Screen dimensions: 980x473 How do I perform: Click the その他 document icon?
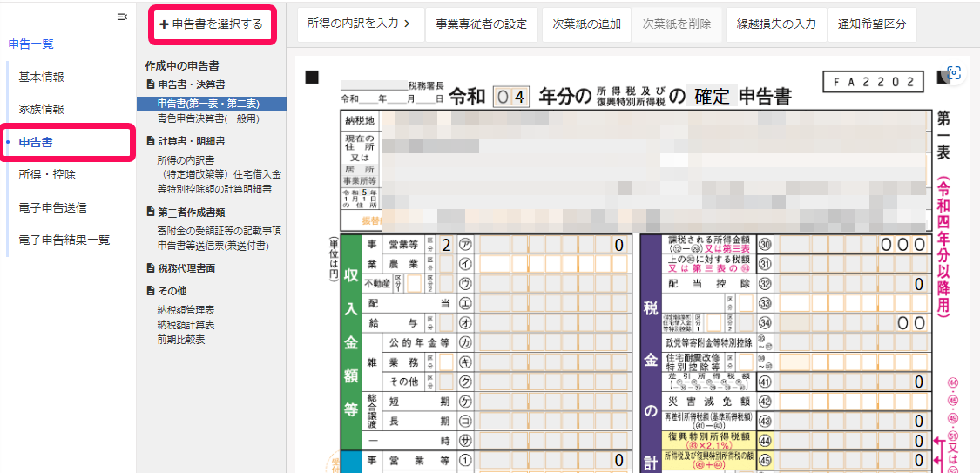click(x=151, y=291)
